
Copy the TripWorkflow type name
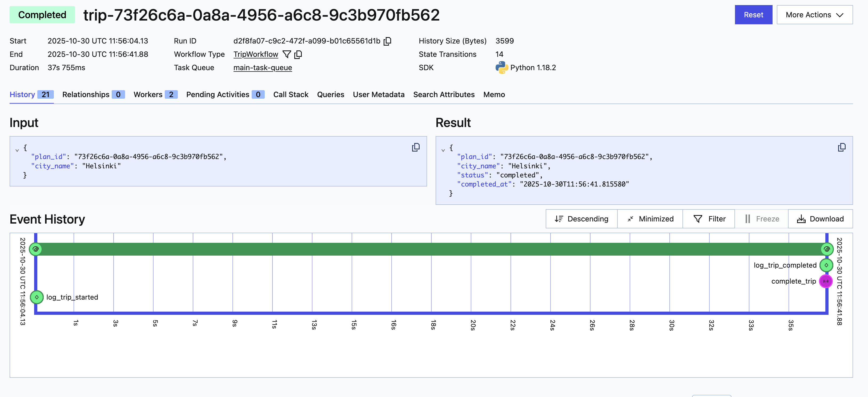click(298, 54)
